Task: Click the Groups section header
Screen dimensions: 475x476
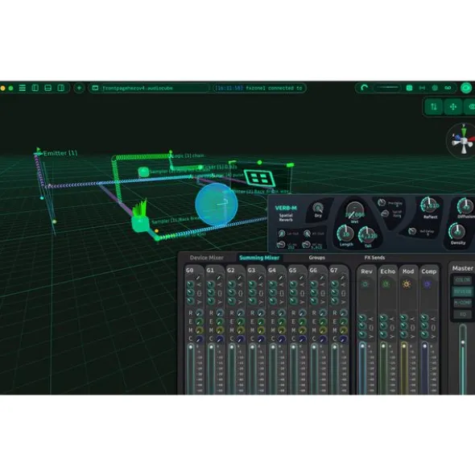Action: pos(316,258)
